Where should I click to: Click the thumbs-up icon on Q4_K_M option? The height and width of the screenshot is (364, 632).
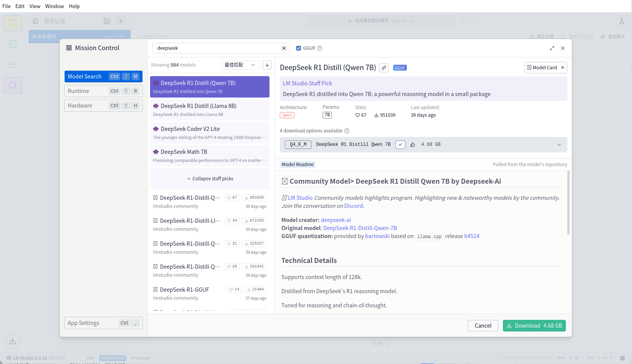tap(413, 145)
